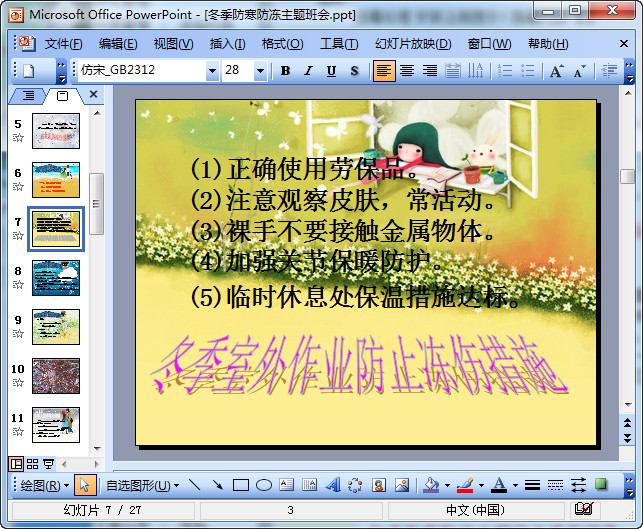Open the 幻灯片放映(D) menu
Viewport: 643px width, 529px height.
pyautogui.click(x=413, y=43)
